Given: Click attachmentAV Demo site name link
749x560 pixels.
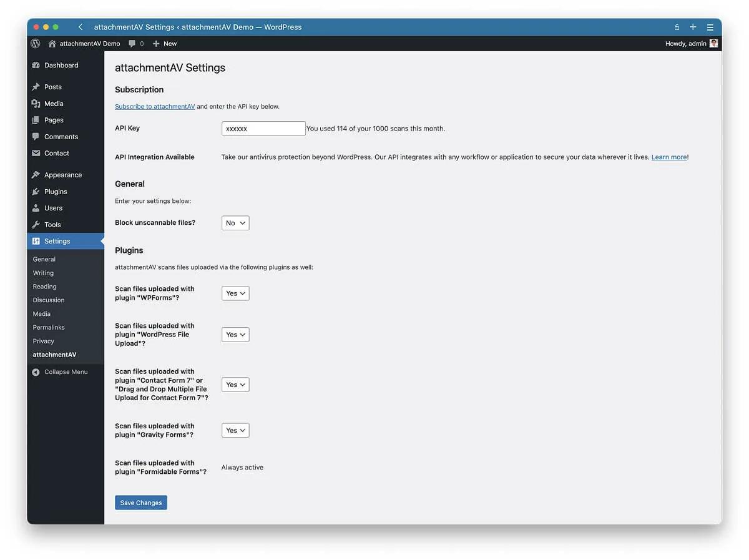Looking at the screenshot, I should point(90,44).
